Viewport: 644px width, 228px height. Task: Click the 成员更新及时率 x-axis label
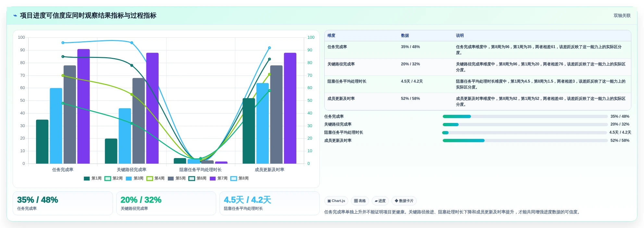pos(269,170)
